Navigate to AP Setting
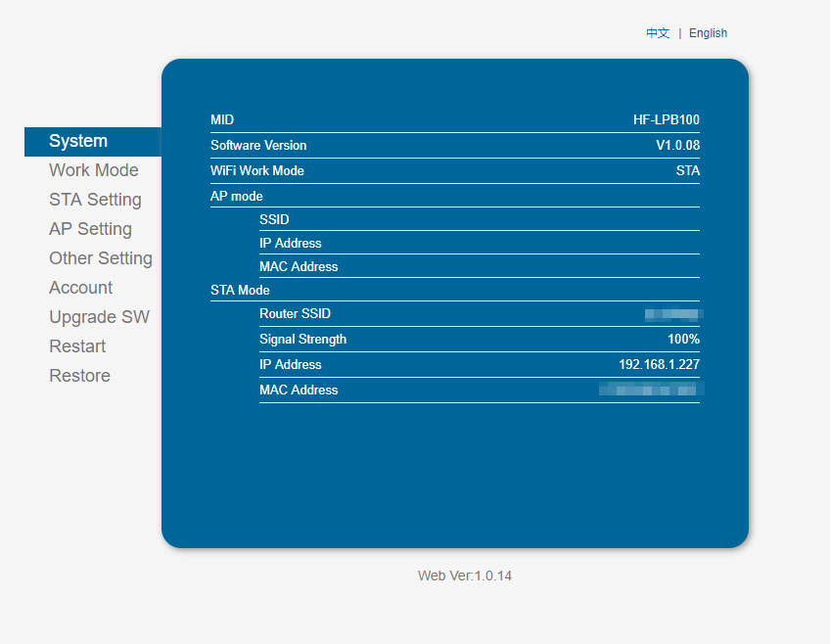Screen dimensions: 830x644 click(x=90, y=229)
